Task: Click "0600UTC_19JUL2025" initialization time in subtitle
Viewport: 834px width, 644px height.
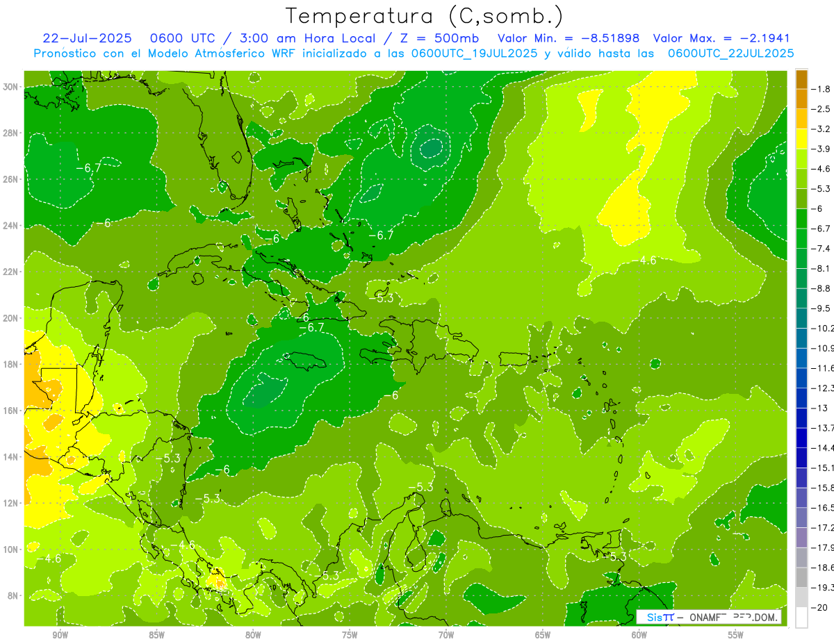Action: click(x=474, y=53)
